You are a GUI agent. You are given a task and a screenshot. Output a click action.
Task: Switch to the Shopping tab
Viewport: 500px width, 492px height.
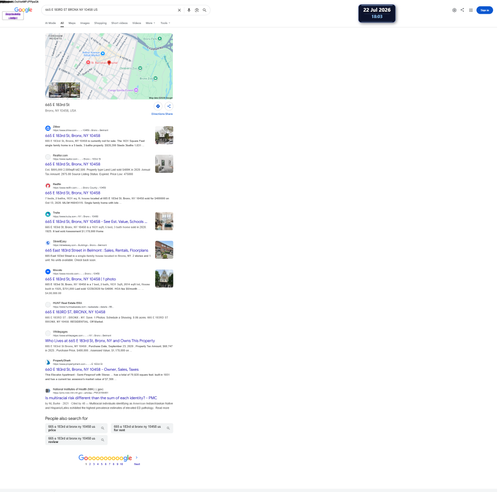[100, 23]
